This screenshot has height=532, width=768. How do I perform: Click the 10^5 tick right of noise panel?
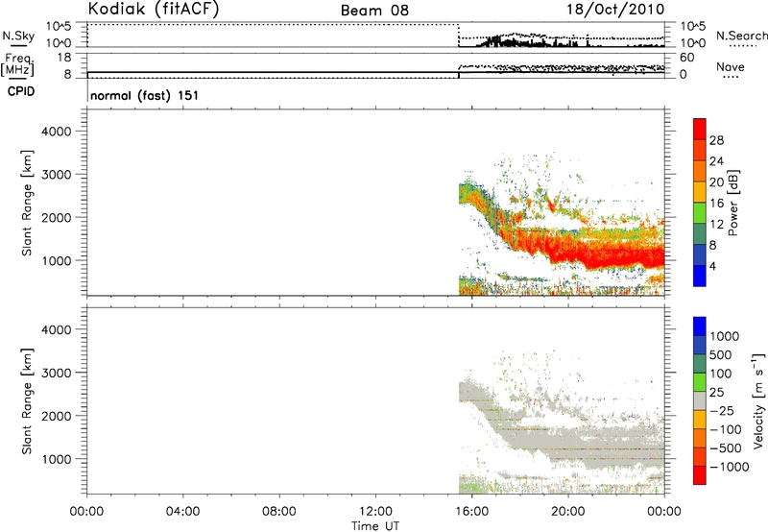[693, 27]
